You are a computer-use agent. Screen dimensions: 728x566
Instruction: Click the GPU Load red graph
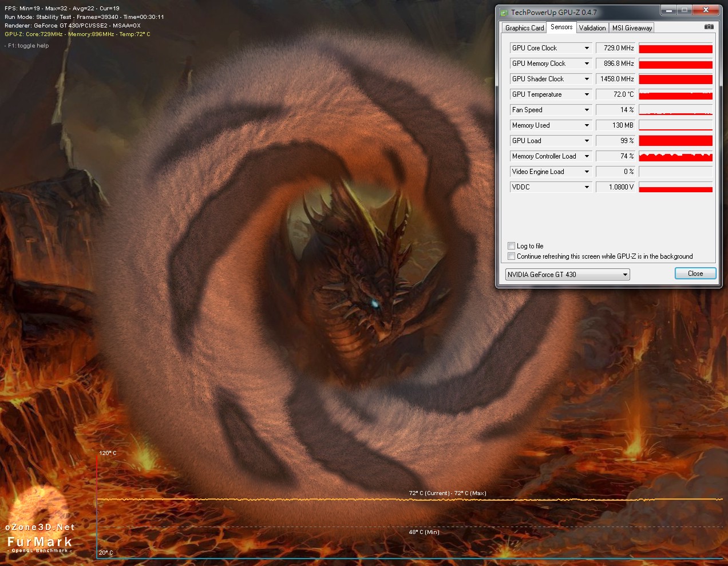675,141
